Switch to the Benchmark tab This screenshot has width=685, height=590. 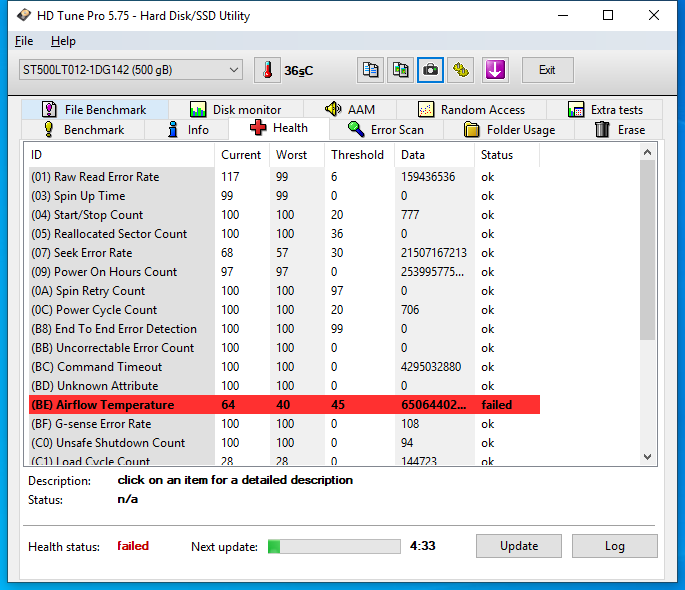[x=84, y=130]
